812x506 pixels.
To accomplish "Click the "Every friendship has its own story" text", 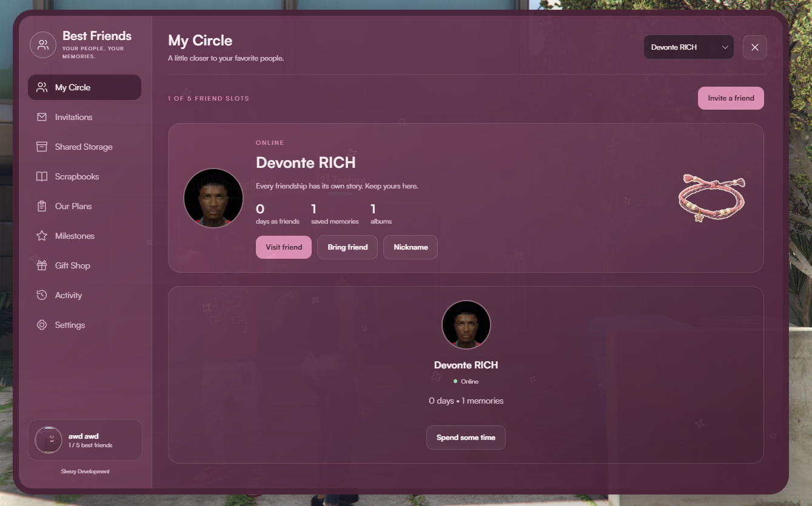I will pos(337,186).
